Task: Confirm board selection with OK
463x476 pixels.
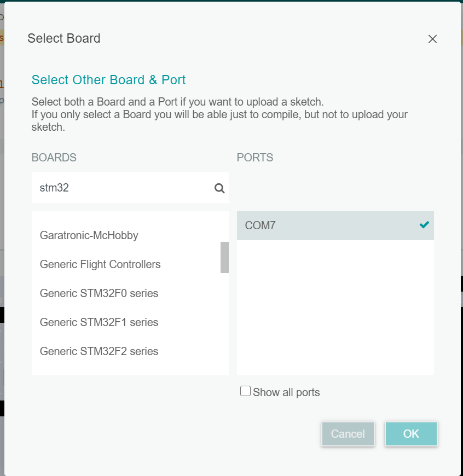Action: tap(411, 433)
